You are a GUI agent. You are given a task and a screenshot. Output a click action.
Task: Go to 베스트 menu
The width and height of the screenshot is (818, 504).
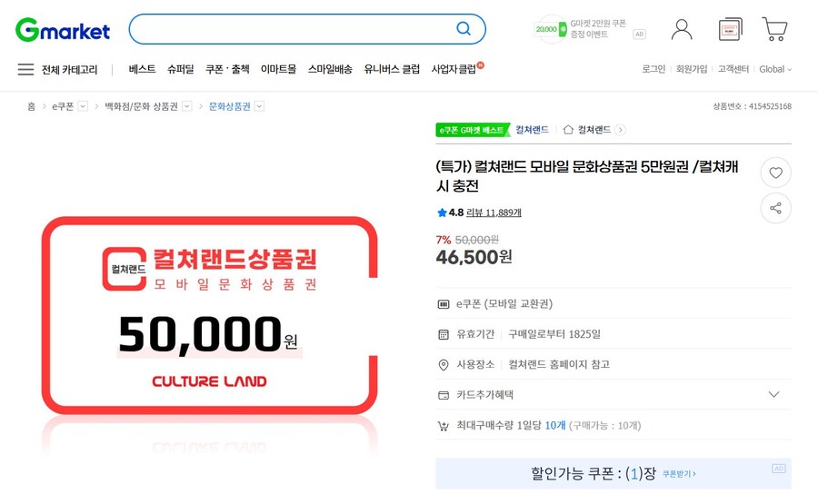142,69
